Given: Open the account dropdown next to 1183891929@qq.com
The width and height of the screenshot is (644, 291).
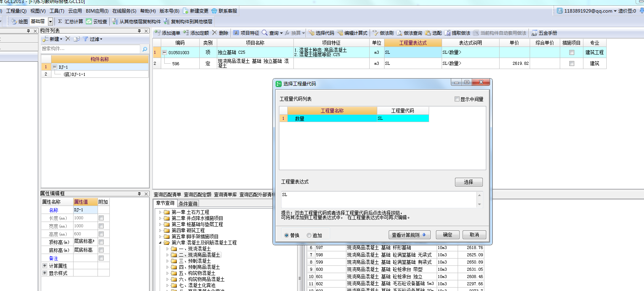Looking at the screenshot, I should pyautogui.click(x=615, y=11).
